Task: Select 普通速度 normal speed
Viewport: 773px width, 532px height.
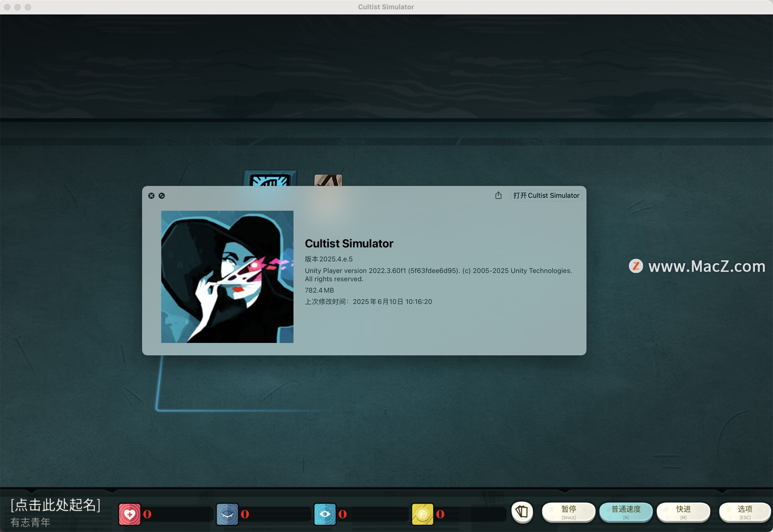Action: [x=626, y=512]
